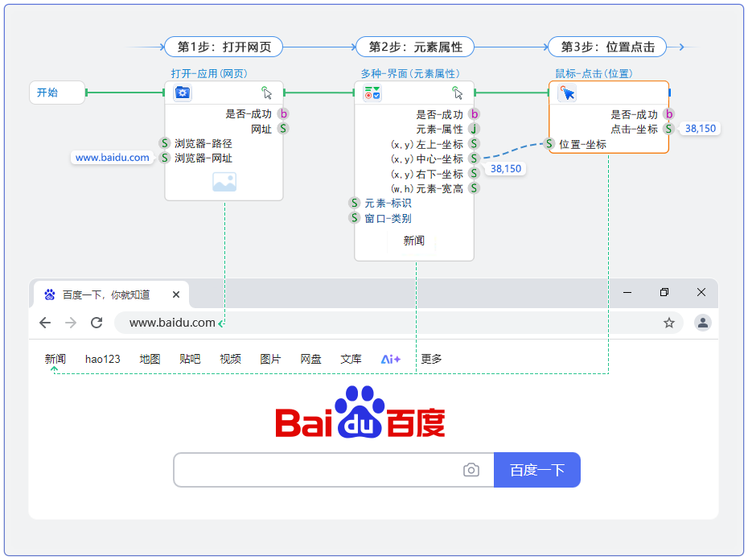748x560 pixels.
Task: Click the browser back arrow
Action: tap(45, 323)
